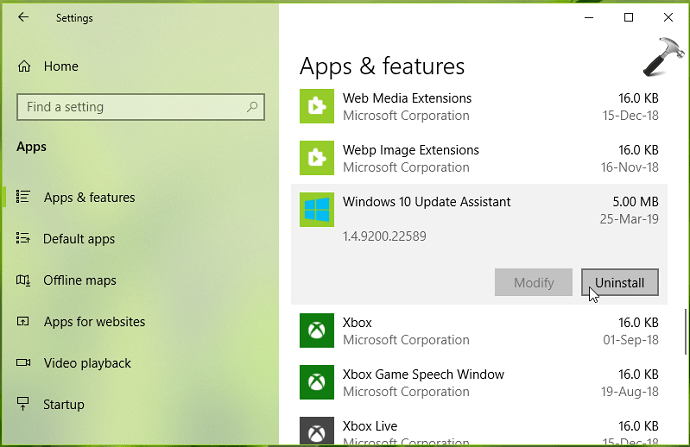
Task: Select Apps & features in sidebar
Action: pyautogui.click(x=89, y=198)
